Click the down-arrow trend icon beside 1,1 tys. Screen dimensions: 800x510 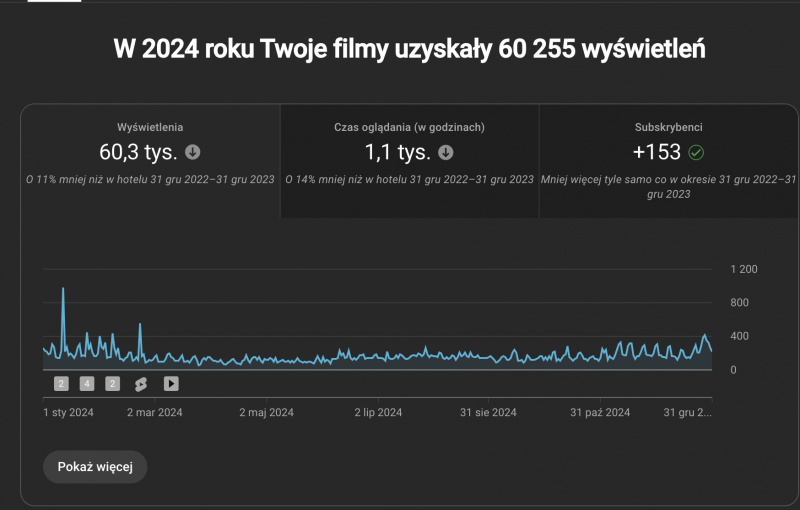pos(446,153)
